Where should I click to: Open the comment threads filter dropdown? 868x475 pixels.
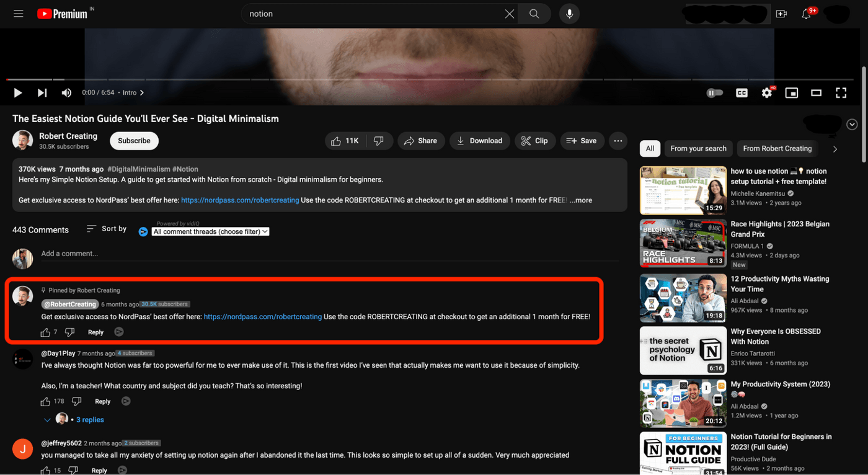click(x=211, y=231)
